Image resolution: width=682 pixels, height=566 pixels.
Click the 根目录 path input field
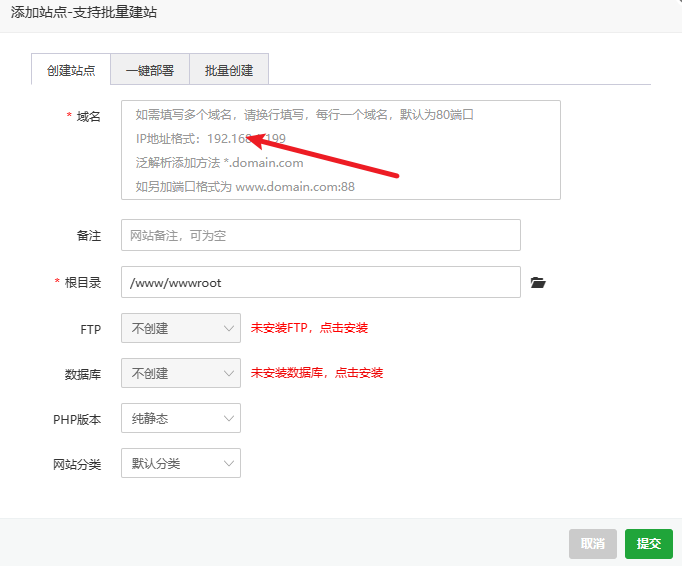pyautogui.click(x=320, y=282)
